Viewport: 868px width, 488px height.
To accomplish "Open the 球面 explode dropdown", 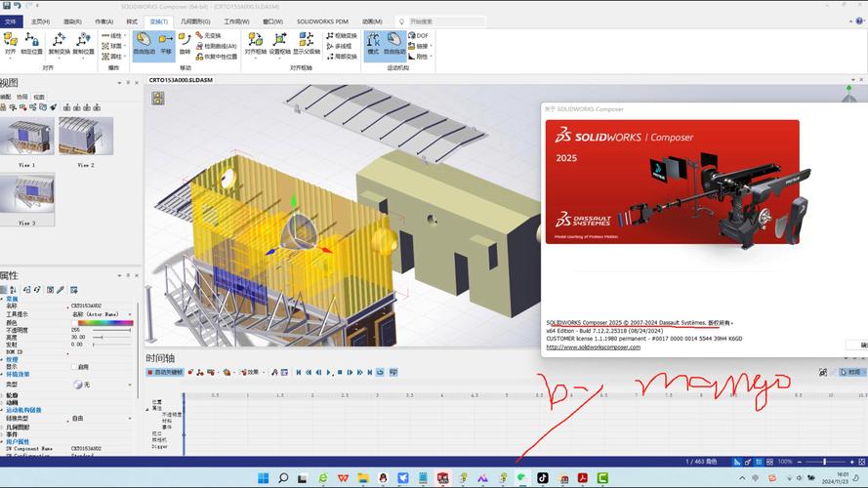I will [114, 46].
